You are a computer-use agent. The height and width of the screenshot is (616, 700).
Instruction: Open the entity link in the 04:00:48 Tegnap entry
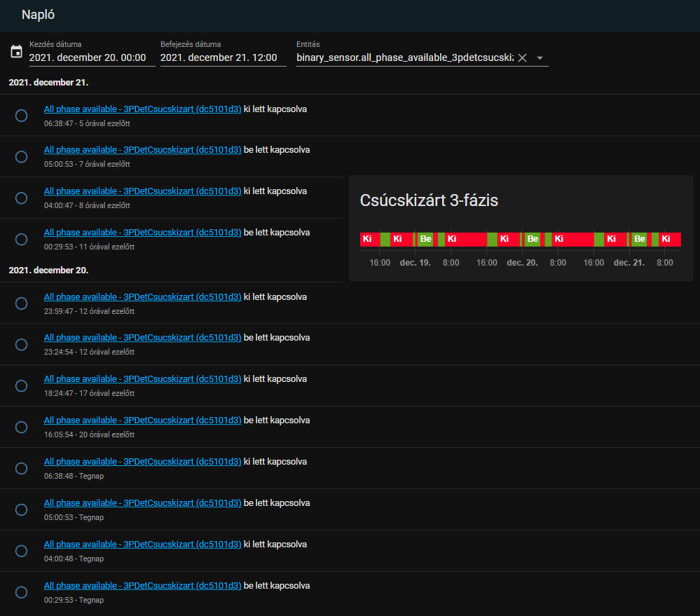coord(142,544)
